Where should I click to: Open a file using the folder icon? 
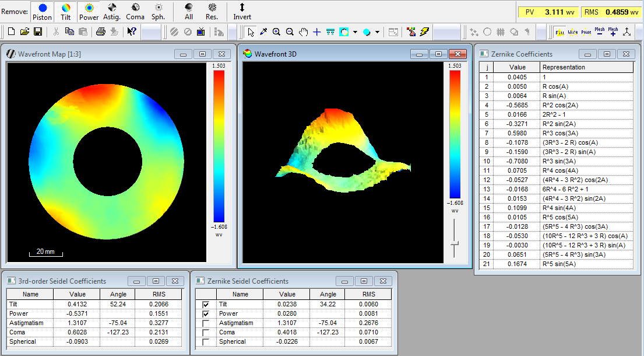pos(24,32)
